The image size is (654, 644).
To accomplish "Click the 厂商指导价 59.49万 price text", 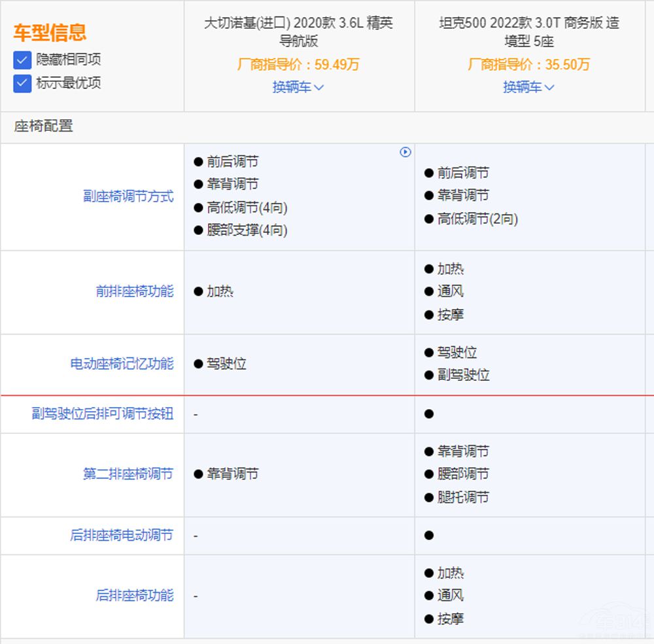I will 300,65.
